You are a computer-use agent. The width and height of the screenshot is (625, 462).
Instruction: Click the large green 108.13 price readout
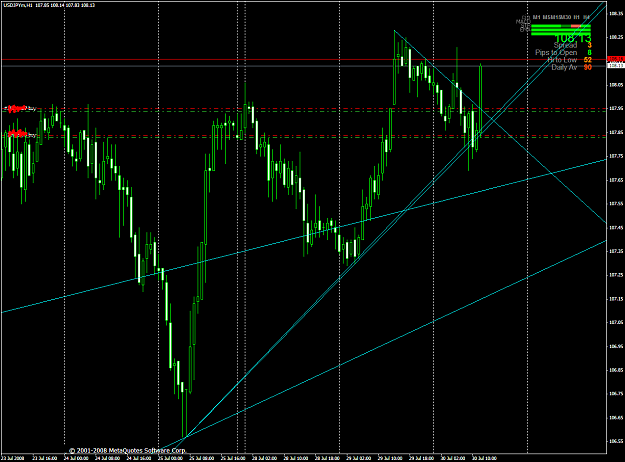tap(573, 38)
